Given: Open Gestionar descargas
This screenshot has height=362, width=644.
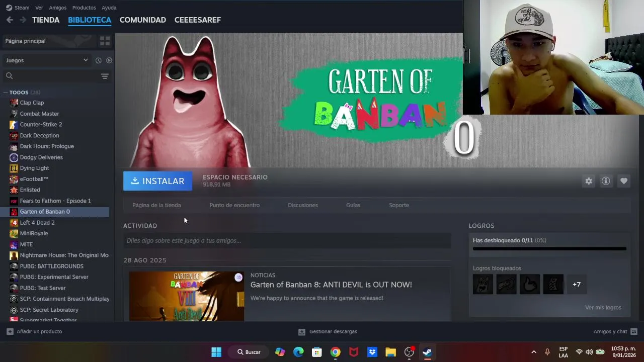Looking at the screenshot, I should pyautogui.click(x=328, y=331).
